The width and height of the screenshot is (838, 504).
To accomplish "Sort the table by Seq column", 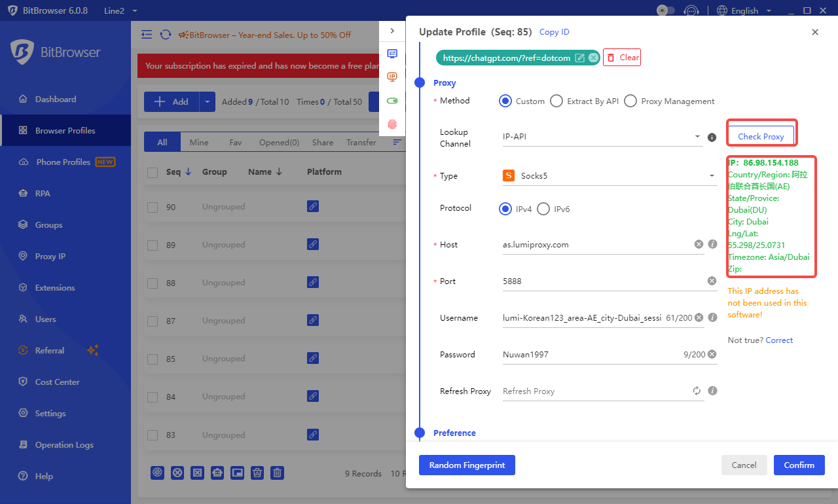I will (178, 171).
